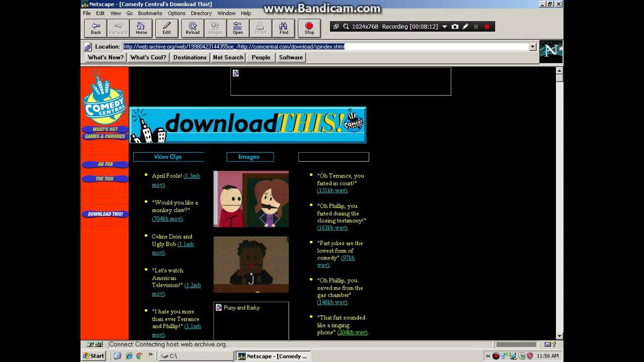Click the Forward toolbar button
The image size is (644, 362).
pos(118,28)
